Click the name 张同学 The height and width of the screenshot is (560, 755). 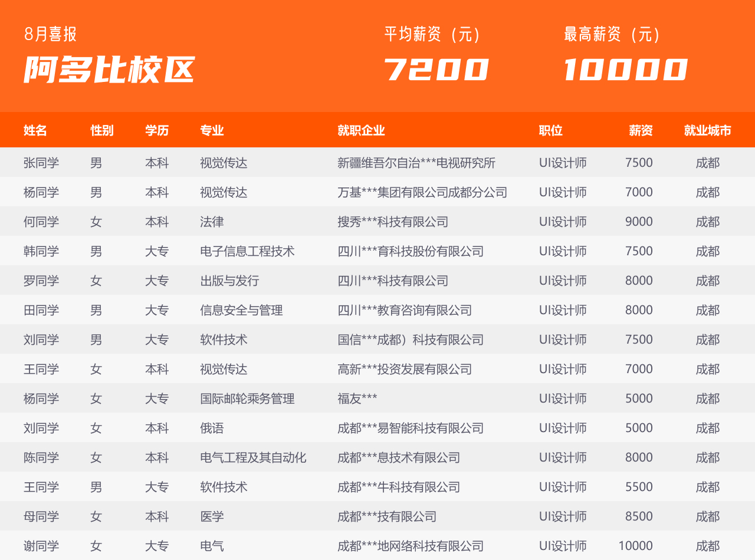(x=41, y=163)
